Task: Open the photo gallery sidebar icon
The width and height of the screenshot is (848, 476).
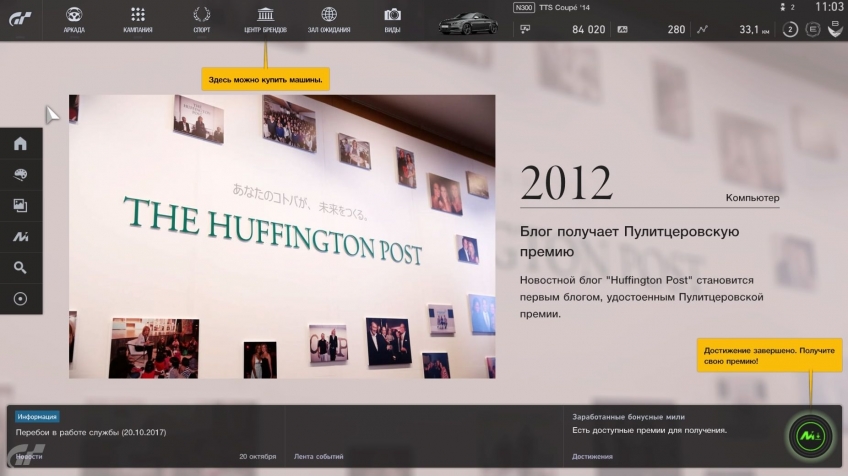Action: [21, 205]
